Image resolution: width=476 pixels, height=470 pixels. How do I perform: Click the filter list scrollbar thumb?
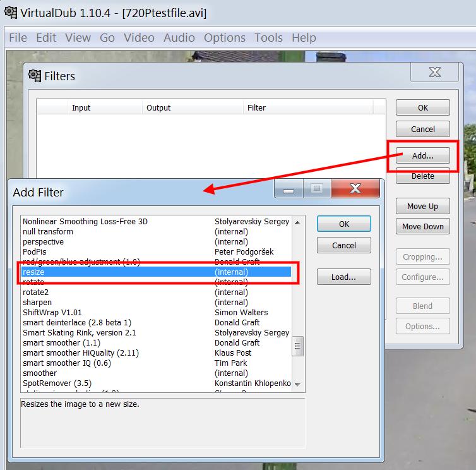(x=297, y=346)
